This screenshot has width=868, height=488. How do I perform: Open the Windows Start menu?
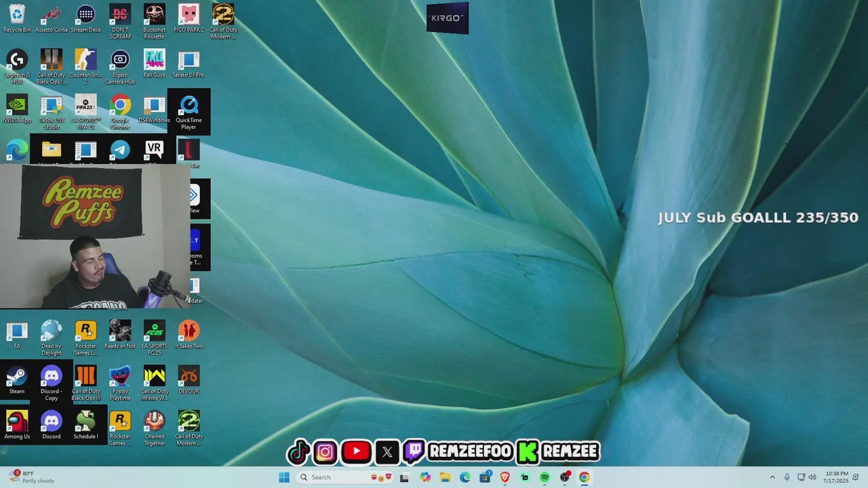pyautogui.click(x=284, y=477)
